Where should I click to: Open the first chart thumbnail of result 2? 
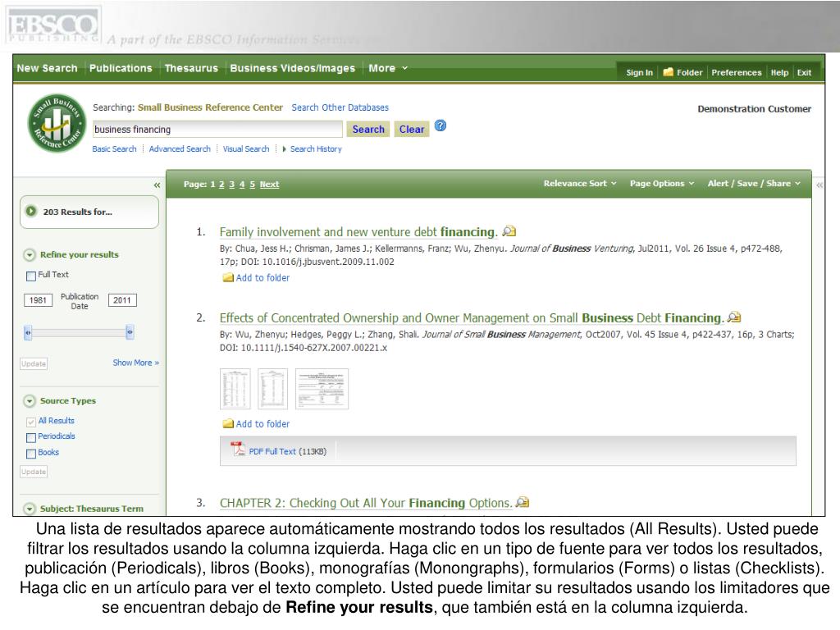point(235,389)
